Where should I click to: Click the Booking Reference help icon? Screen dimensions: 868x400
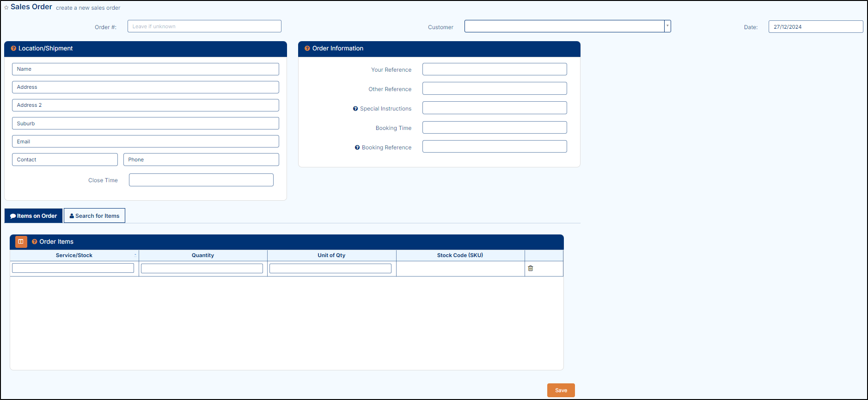point(357,148)
